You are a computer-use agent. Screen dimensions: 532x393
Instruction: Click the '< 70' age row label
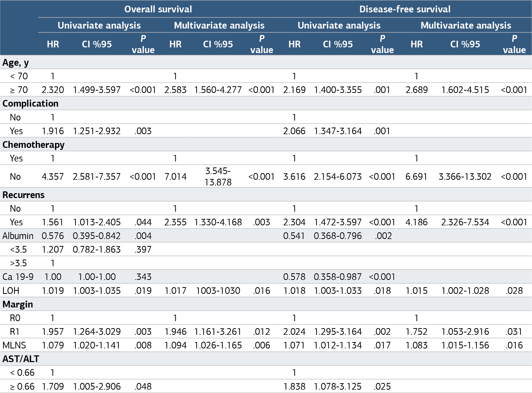pos(19,76)
